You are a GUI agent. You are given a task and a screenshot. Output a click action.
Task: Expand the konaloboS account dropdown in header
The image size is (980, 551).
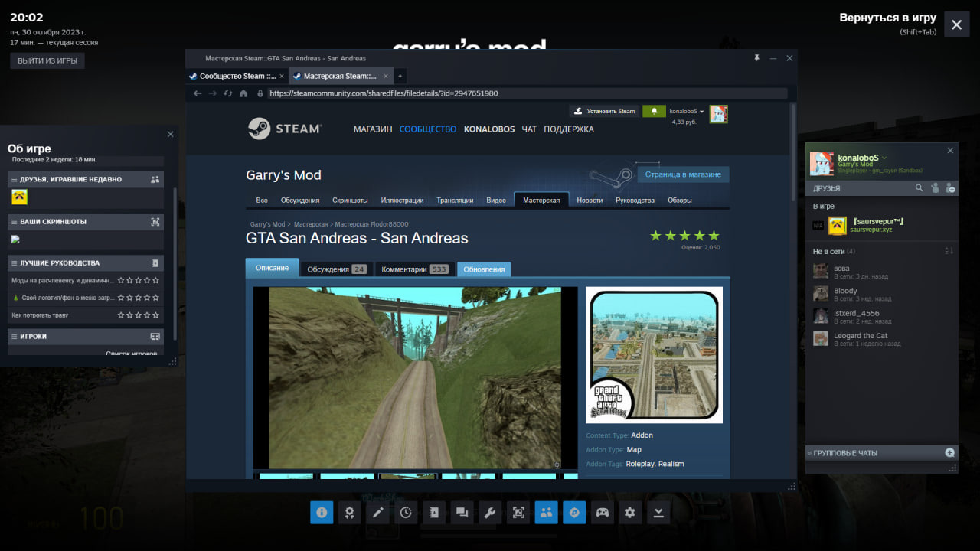(687, 112)
